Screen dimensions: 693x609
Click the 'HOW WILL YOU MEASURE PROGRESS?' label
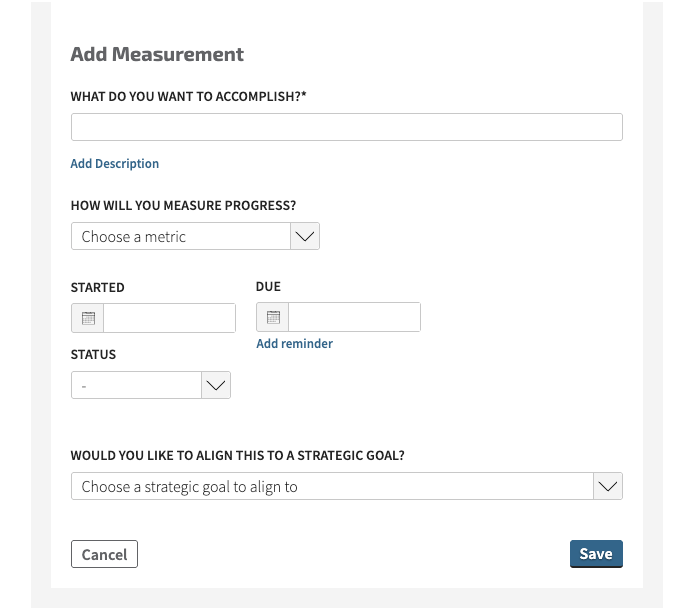pos(183,206)
